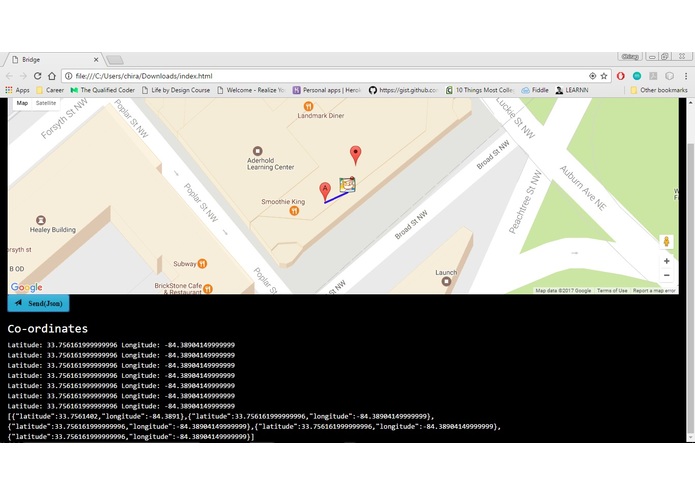Click the Google logo on map
The height and width of the screenshot is (494, 695).
coord(27,287)
